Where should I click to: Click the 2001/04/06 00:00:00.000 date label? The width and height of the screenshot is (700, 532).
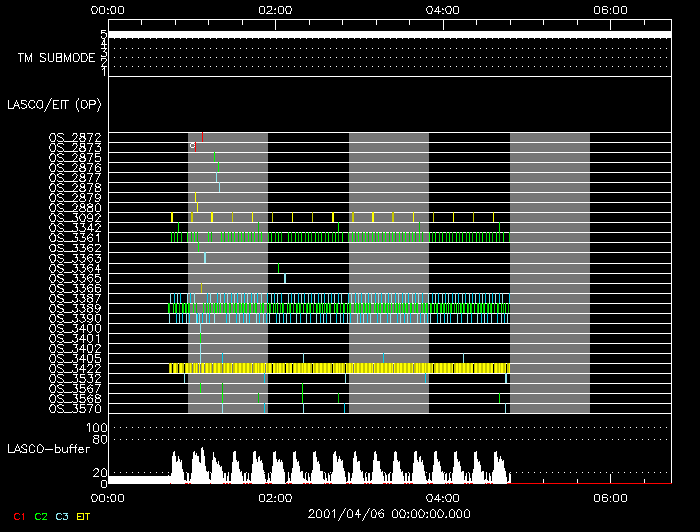pos(389,514)
